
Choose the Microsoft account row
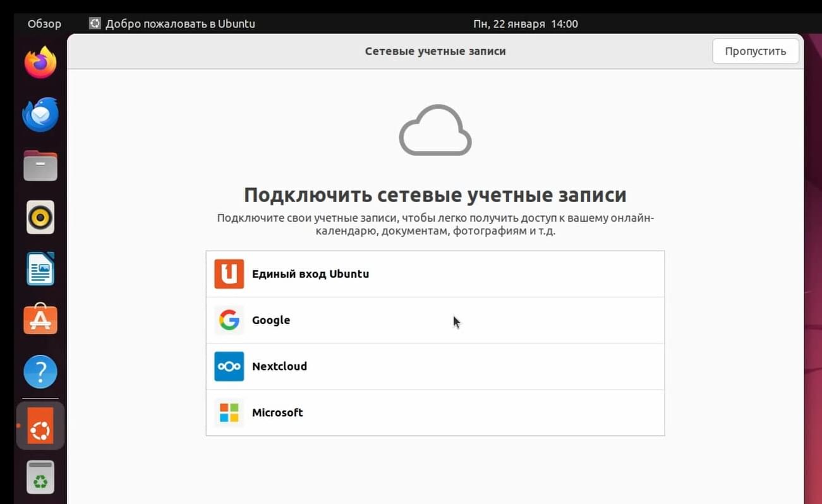pyautogui.click(x=435, y=412)
